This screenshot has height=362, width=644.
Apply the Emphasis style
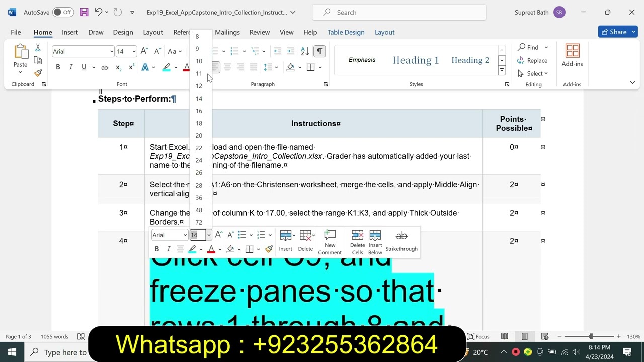point(362,60)
